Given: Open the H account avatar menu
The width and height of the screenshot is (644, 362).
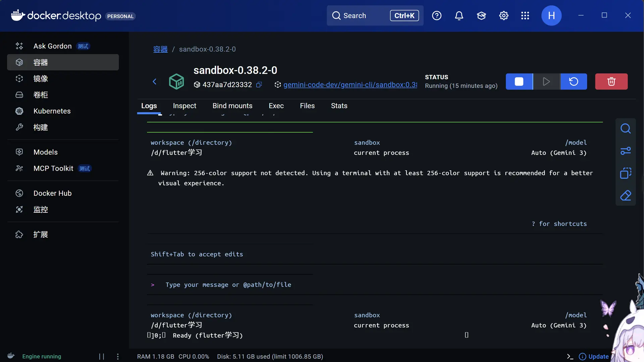Looking at the screenshot, I should pyautogui.click(x=551, y=15).
